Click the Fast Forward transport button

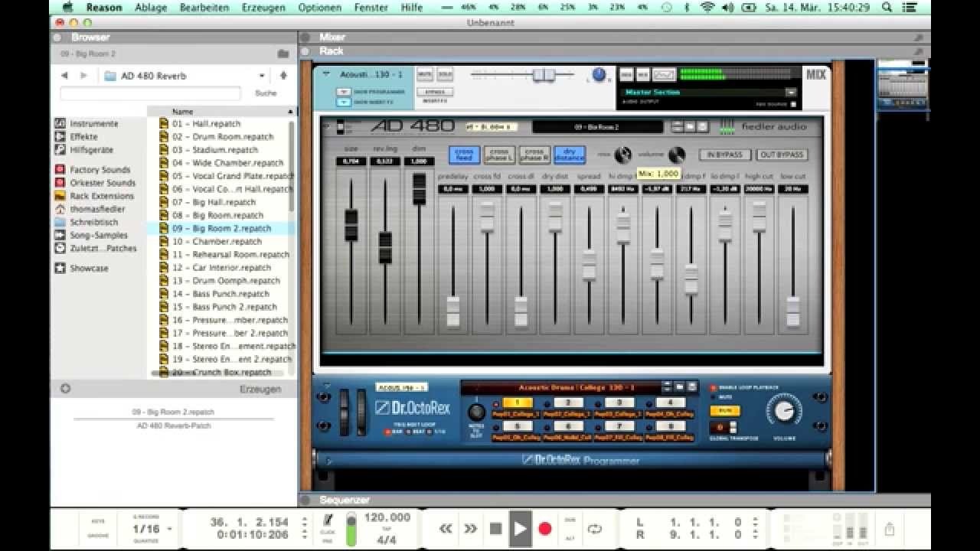(470, 528)
